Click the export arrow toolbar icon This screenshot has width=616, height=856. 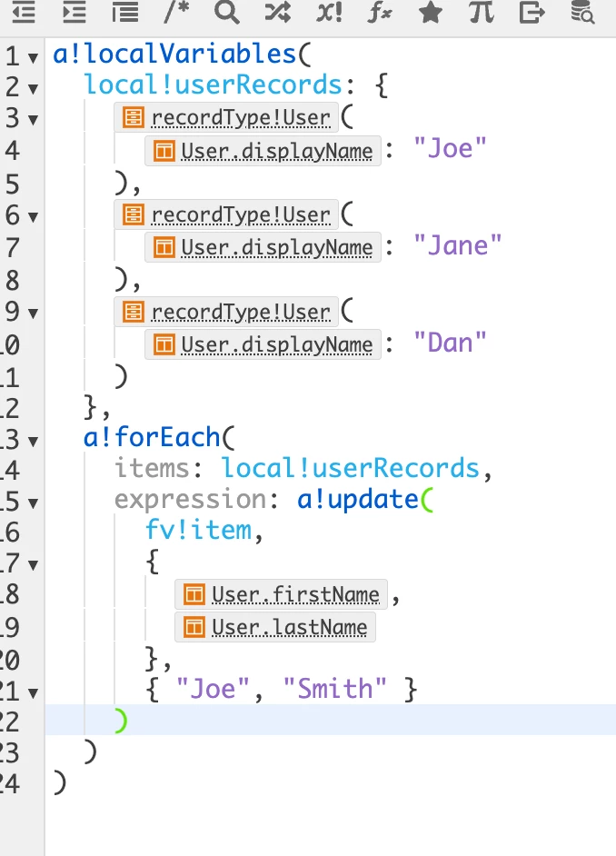click(532, 12)
